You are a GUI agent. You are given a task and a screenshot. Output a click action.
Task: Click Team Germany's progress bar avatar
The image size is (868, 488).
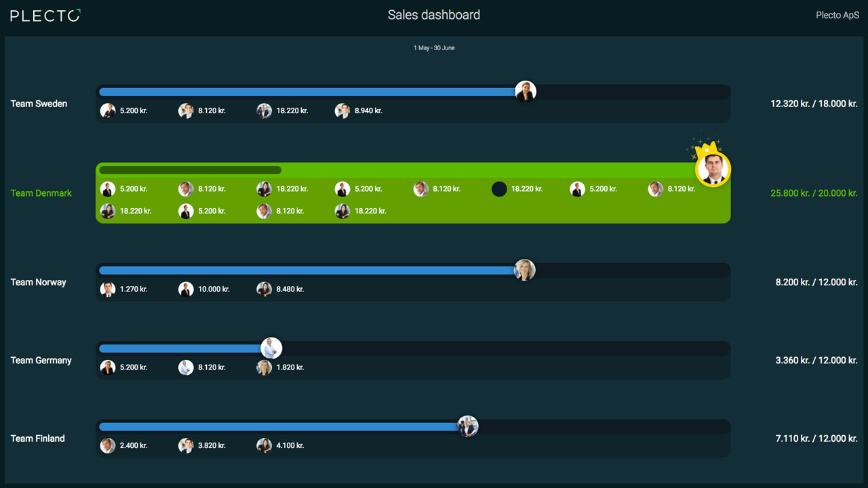271,348
